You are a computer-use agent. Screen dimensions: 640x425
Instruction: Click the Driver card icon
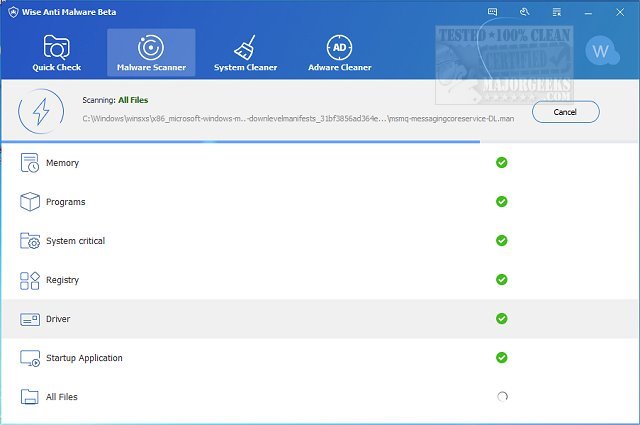[x=30, y=319]
